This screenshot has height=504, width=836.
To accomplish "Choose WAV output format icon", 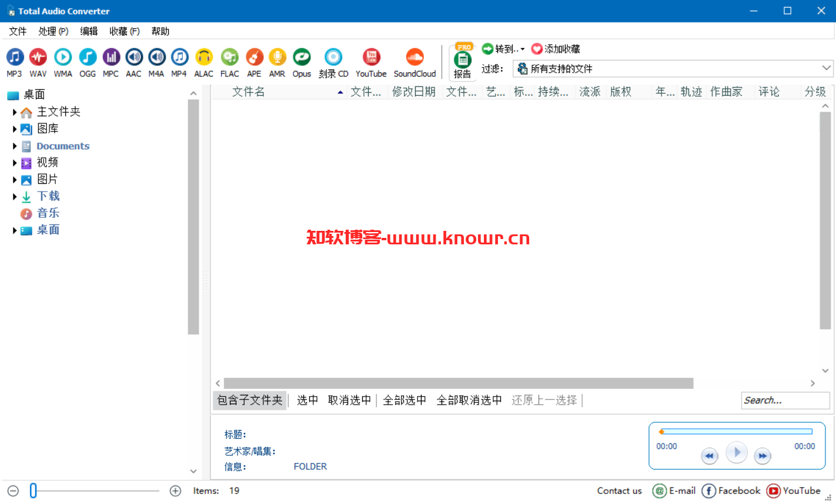I will [x=38, y=57].
